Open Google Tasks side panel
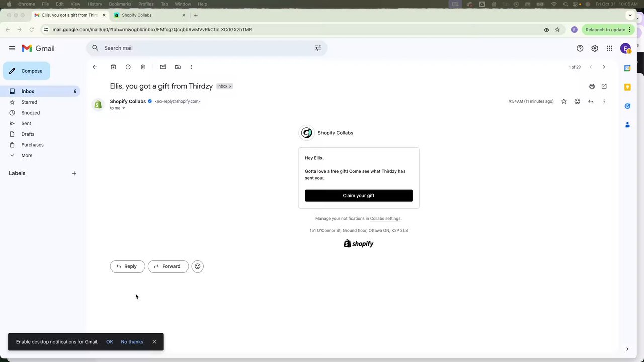This screenshot has width=644, height=362. click(x=627, y=106)
